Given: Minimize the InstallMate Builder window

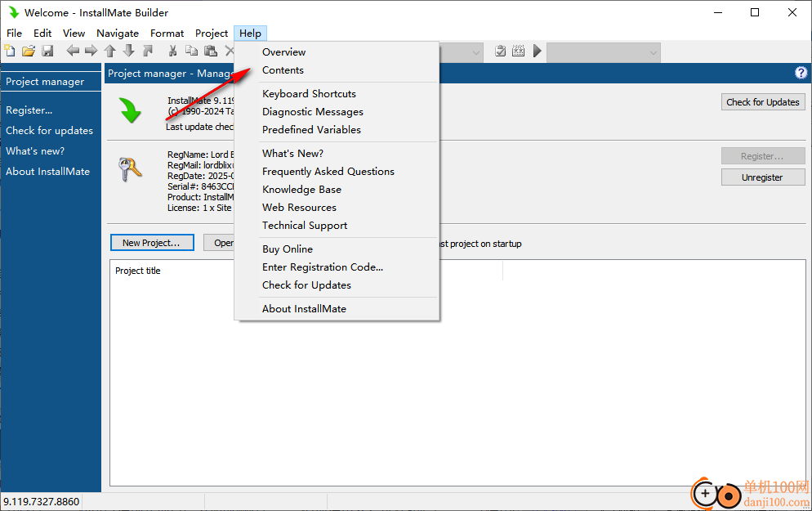Looking at the screenshot, I should click(x=718, y=12).
